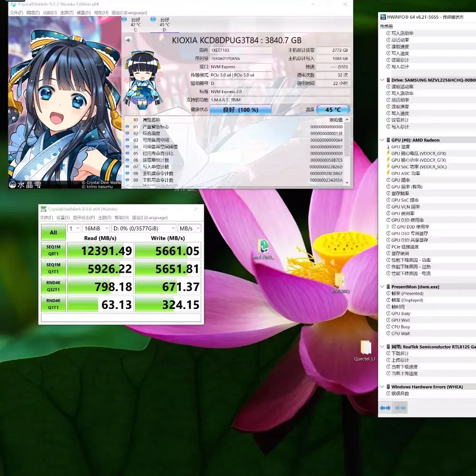
Task: Run the SEQ1M Q8T1 test button
Action: (x=53, y=250)
